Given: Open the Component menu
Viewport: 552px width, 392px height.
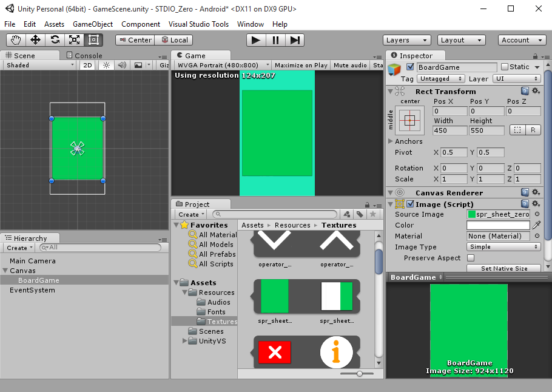Looking at the screenshot, I should click(x=141, y=24).
